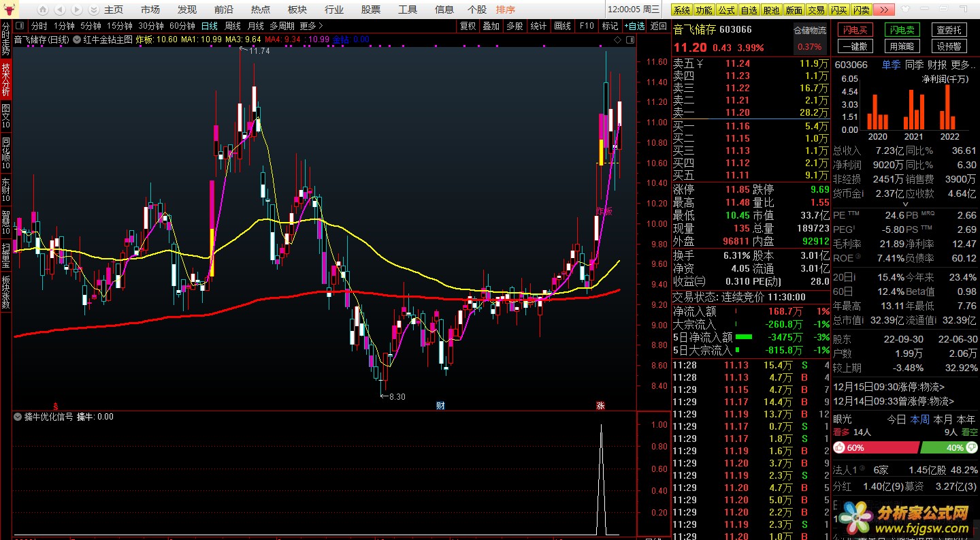
Task: Expand the financial data chevron below 货币金
Action: pyautogui.click(x=905, y=204)
